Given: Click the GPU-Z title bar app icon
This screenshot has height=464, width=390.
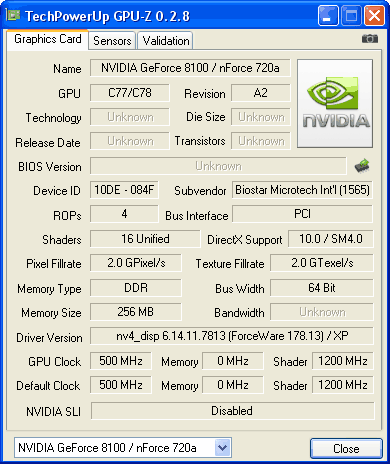Looking at the screenshot, I should coord(14,15).
